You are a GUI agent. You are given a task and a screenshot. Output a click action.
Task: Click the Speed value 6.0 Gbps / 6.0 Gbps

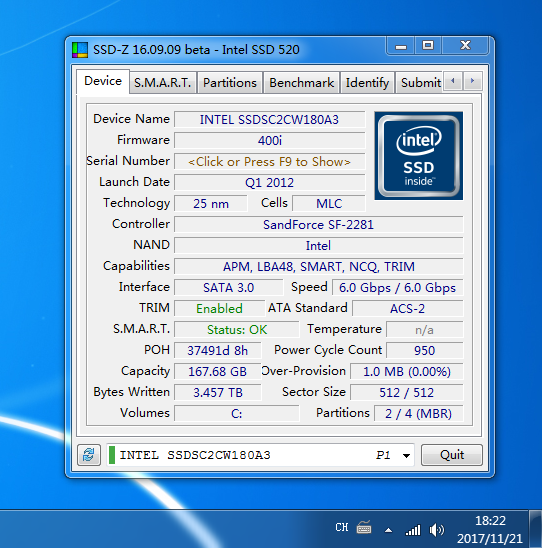pos(397,288)
